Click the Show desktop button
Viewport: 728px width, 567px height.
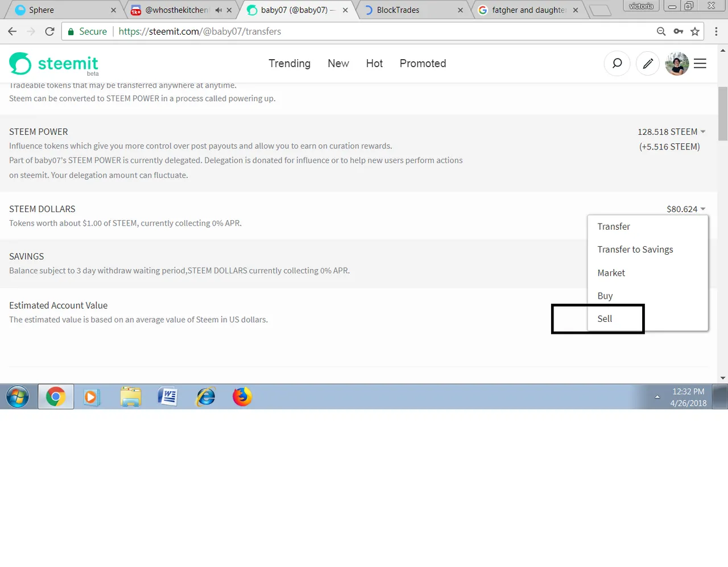(720, 397)
